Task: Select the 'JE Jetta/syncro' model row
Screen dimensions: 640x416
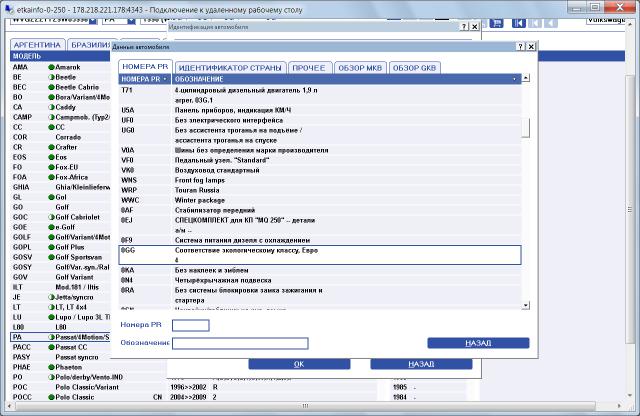Action: 60,297
